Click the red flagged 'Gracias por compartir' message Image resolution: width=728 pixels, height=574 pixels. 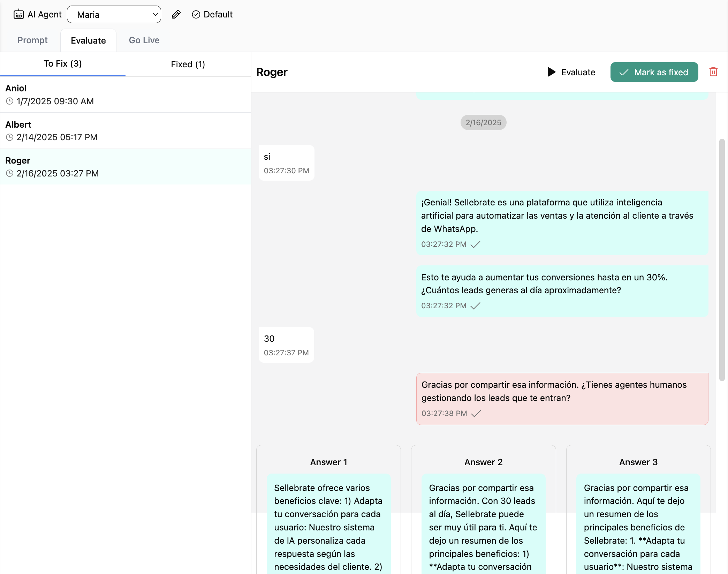pos(562,399)
